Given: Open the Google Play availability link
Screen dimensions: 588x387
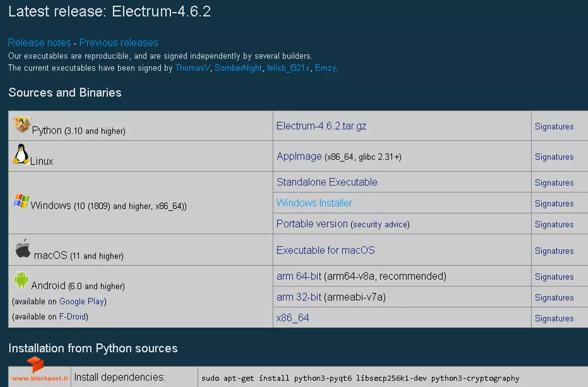Looking at the screenshot, I should tap(82, 302).
